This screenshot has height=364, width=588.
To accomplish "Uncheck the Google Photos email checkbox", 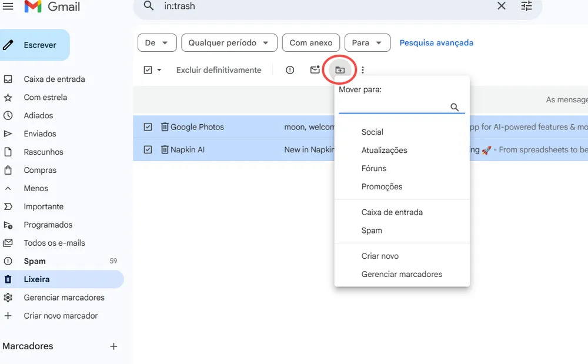I will click(x=148, y=126).
